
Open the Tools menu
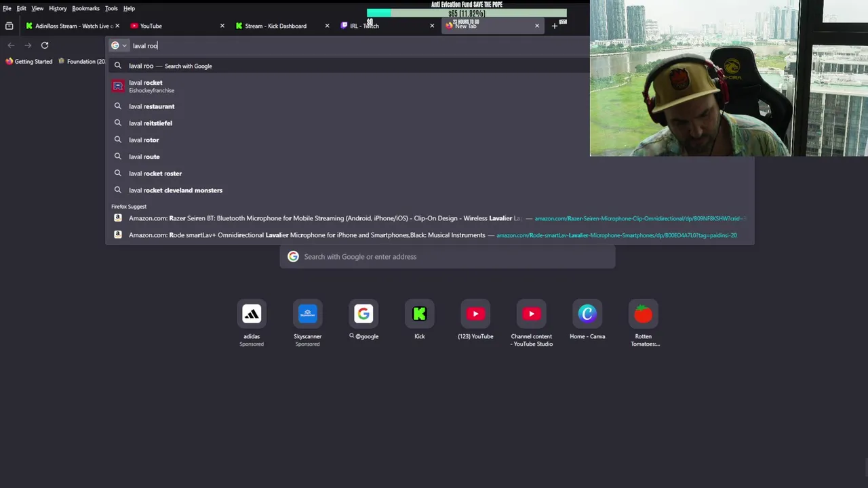(111, 8)
